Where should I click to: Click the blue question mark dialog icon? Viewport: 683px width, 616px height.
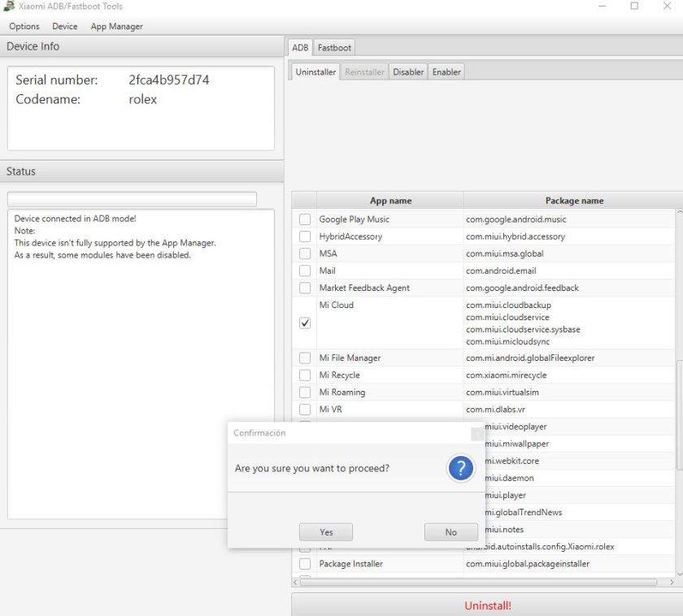tap(460, 468)
